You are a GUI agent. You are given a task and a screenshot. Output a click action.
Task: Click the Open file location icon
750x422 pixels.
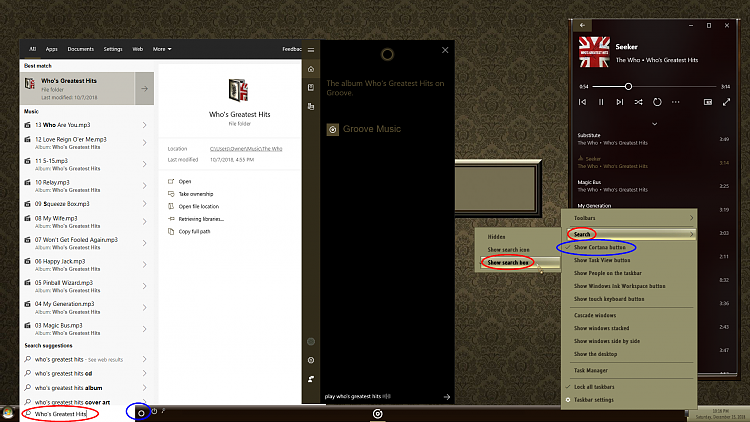point(171,206)
